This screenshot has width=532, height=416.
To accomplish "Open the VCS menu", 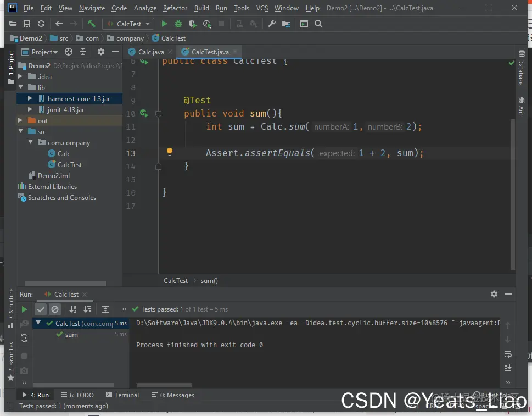I will pyautogui.click(x=262, y=8).
